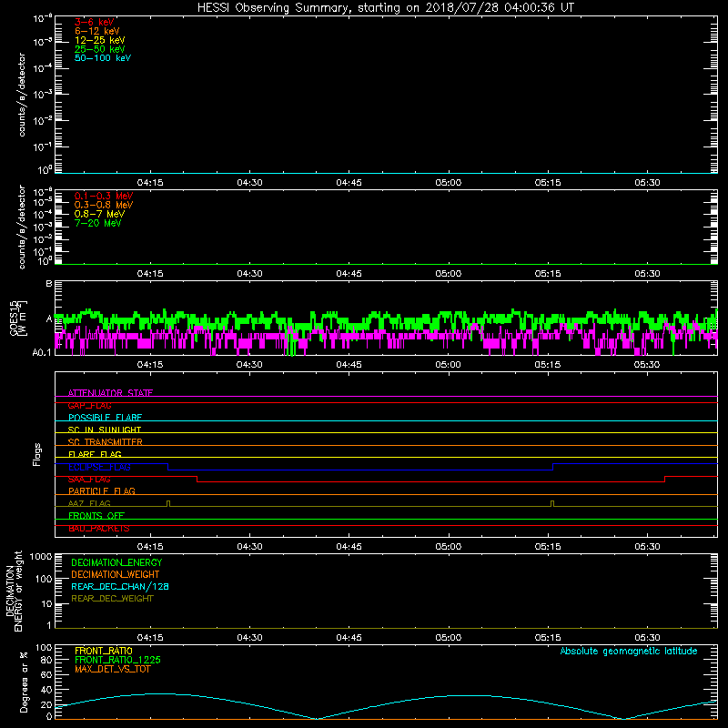Select the POSSIBLE_FLARE flag label
This screenshot has height=728, width=728.
pos(105,418)
